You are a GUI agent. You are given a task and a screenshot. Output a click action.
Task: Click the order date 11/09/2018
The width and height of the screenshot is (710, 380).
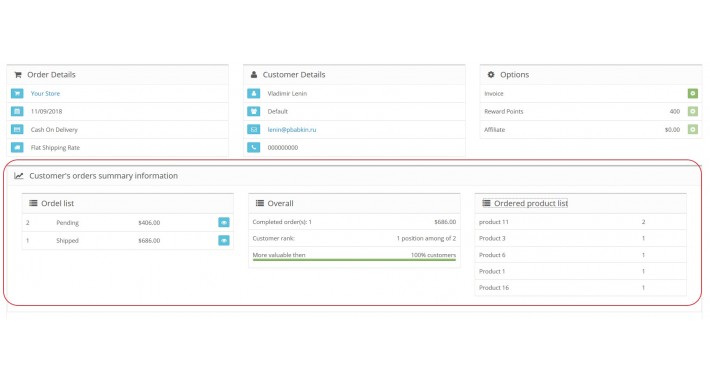point(47,111)
